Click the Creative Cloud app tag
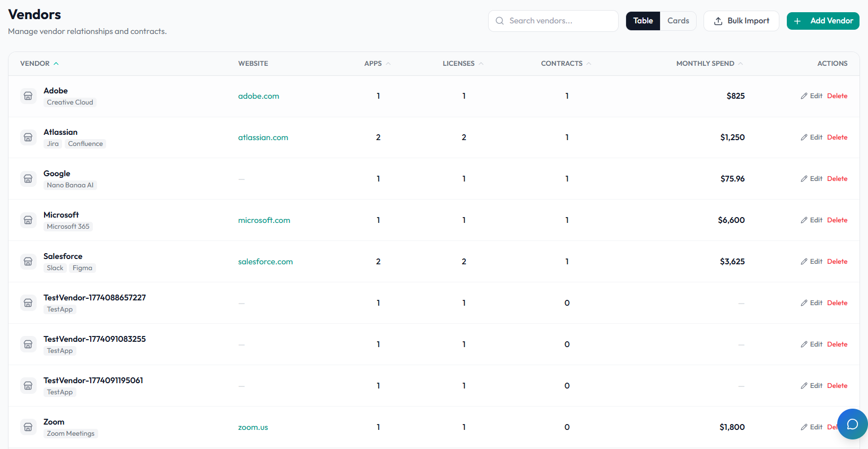Image resolution: width=868 pixels, height=449 pixels. point(70,102)
